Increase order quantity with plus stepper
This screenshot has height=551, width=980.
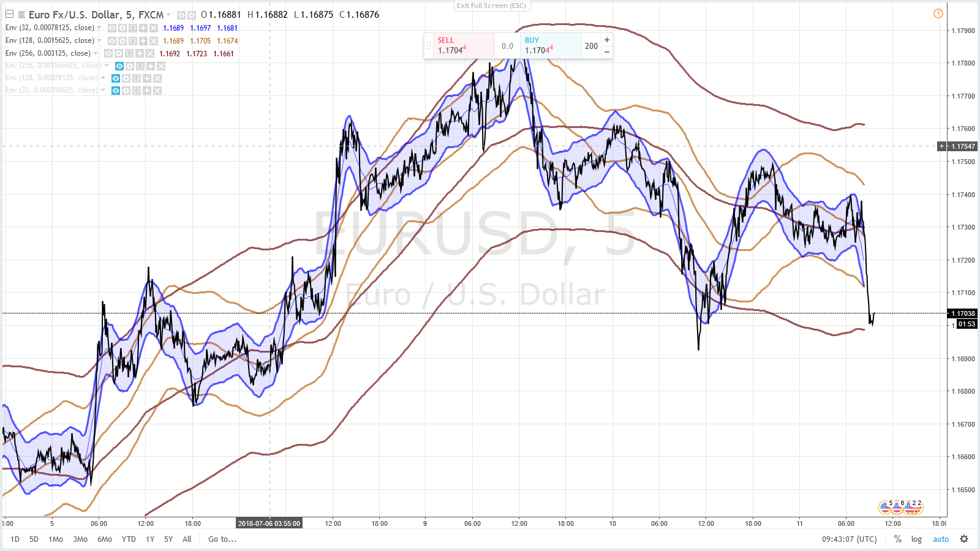click(x=607, y=40)
